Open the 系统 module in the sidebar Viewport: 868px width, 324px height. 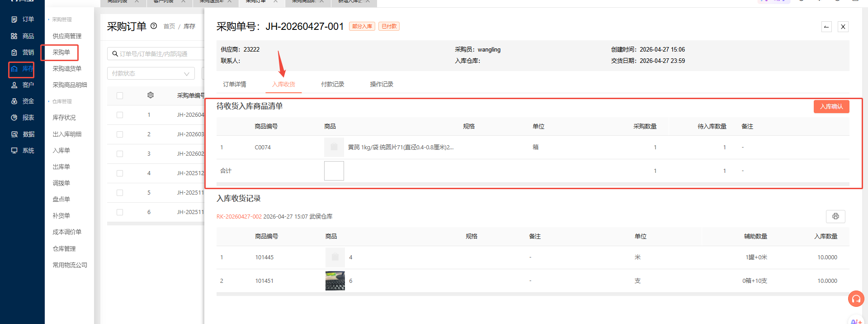click(x=22, y=151)
